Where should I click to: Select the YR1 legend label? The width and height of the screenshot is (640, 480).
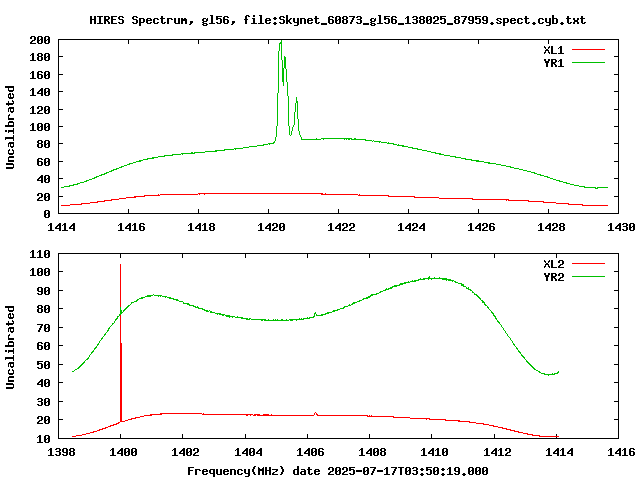pyautogui.click(x=553, y=63)
